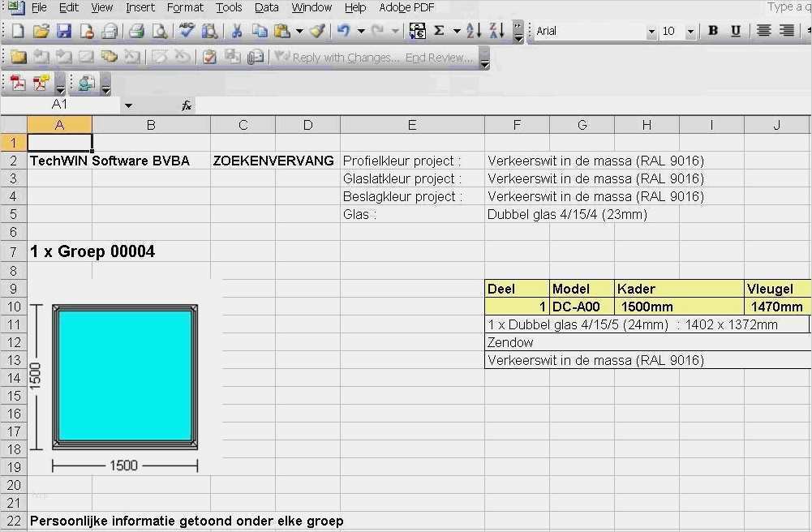Viewport: 812px width, 532px height.
Task: Click the Save icon in the toolbar
Action: coord(63,32)
